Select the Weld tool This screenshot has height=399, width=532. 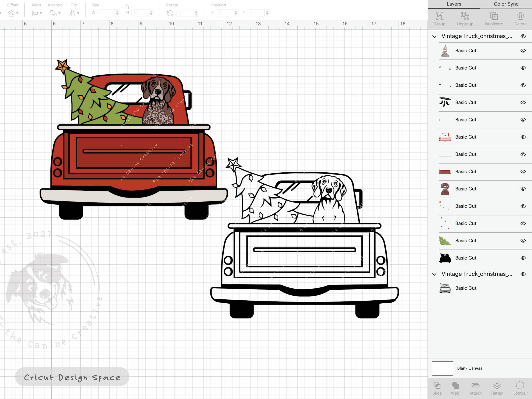(455, 388)
